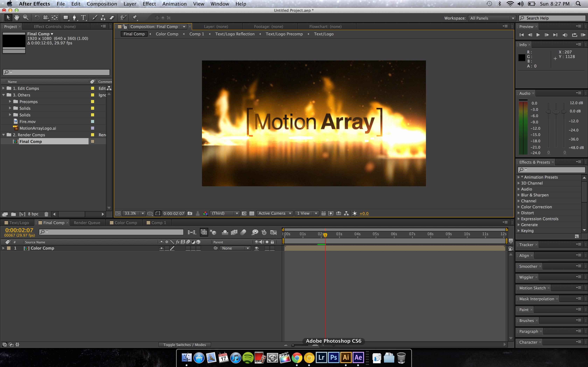Click Text/Logo Precomp in the flowchart breadcrumb
Image resolution: width=588 pixels, height=367 pixels.
284,34
